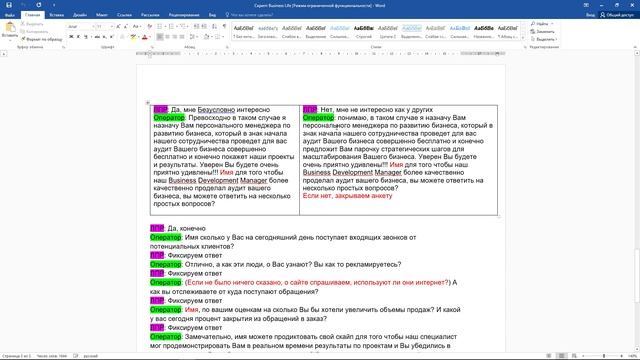This screenshot has height=360, width=640.
Task: Switch to the References (Ссылки) tab
Action: (x=124, y=15)
